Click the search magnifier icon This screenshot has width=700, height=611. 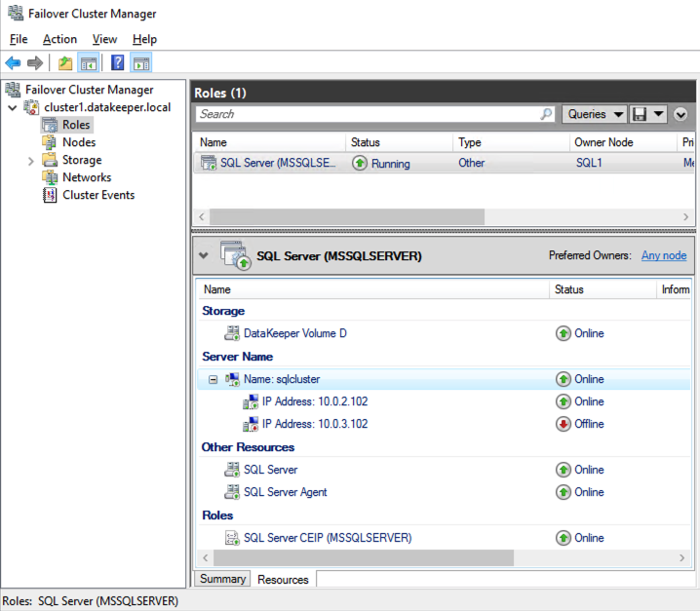(x=546, y=114)
